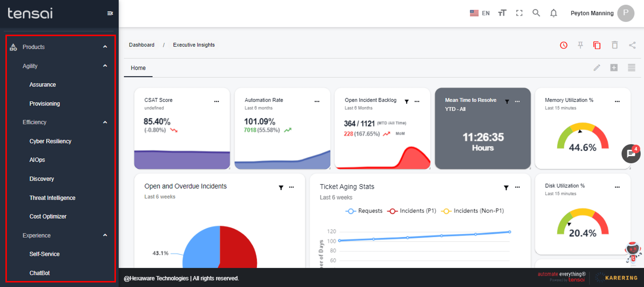The height and width of the screenshot is (287, 644).
Task: Open Cost Optimizer in the sidebar
Action: [48, 217]
